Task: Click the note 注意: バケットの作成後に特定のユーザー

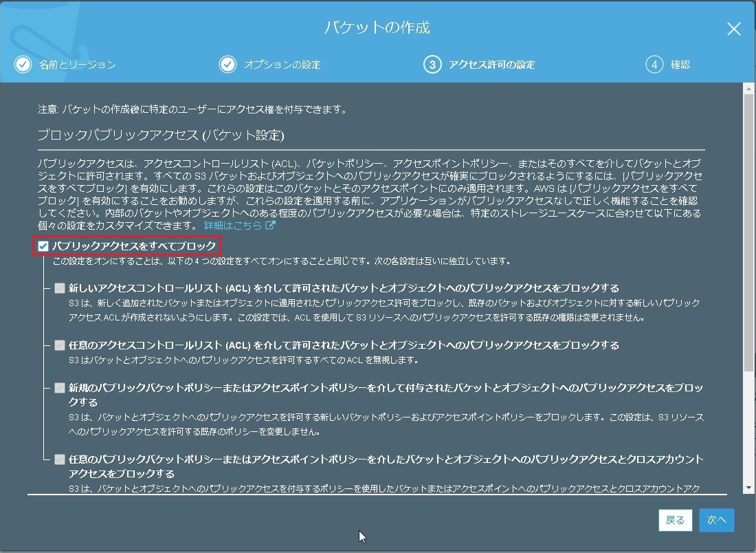Action: click(193, 109)
